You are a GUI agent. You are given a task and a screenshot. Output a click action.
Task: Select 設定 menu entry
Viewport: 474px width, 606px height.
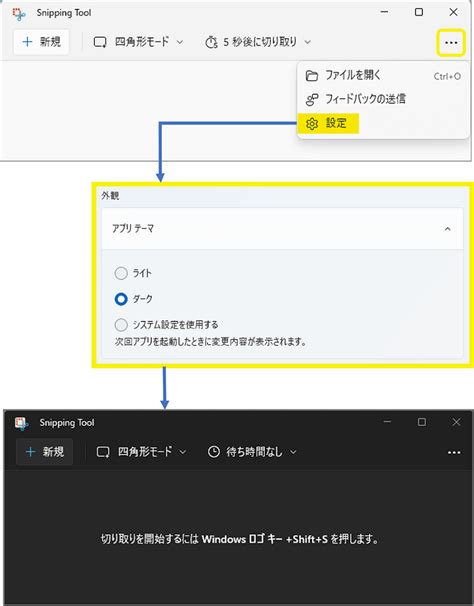point(383,123)
